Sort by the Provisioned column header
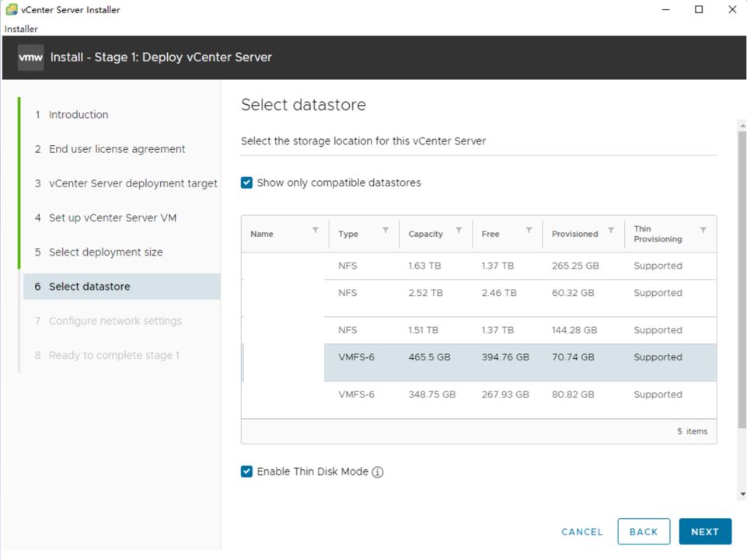The height and width of the screenshot is (560, 747). tap(575, 234)
